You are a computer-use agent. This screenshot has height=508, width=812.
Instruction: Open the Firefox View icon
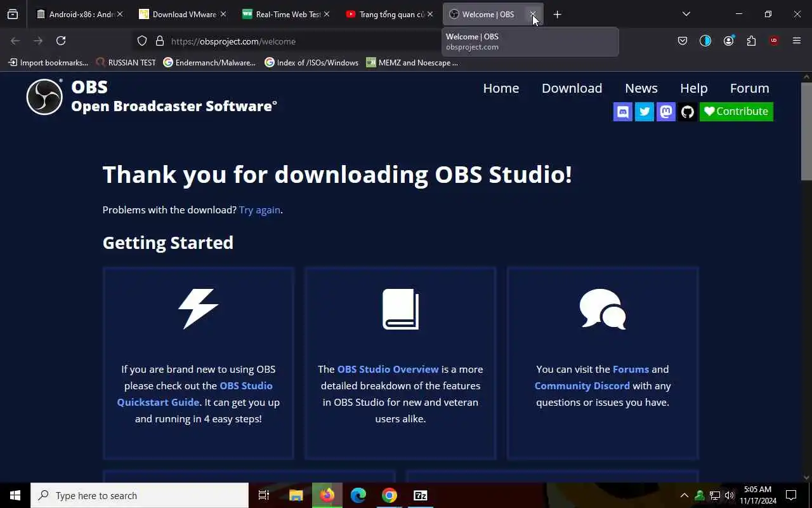[x=13, y=14]
